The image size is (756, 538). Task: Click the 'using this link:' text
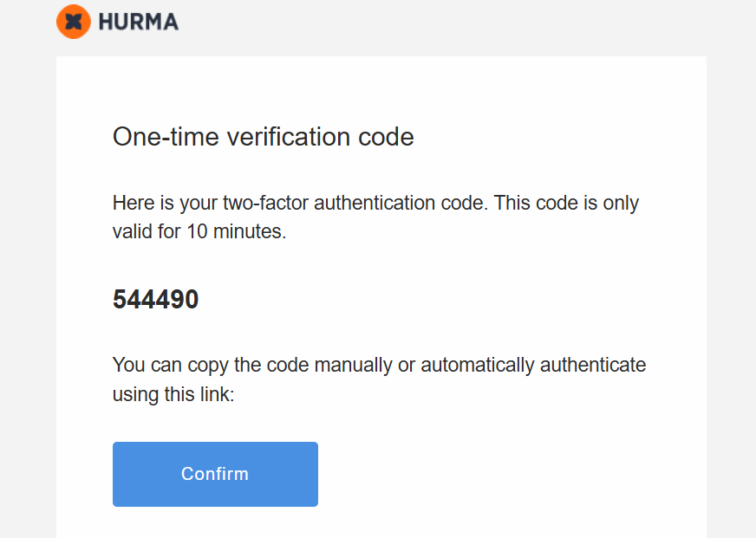click(x=173, y=394)
